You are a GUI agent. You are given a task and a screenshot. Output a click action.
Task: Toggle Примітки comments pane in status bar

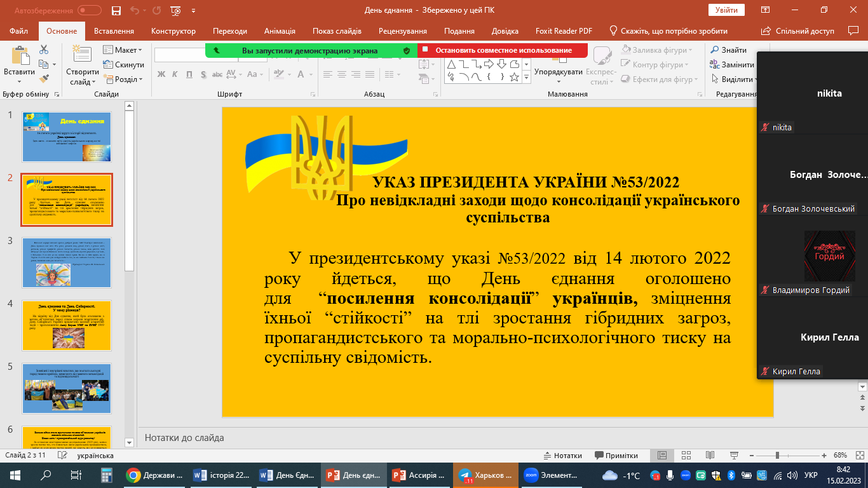(616, 456)
